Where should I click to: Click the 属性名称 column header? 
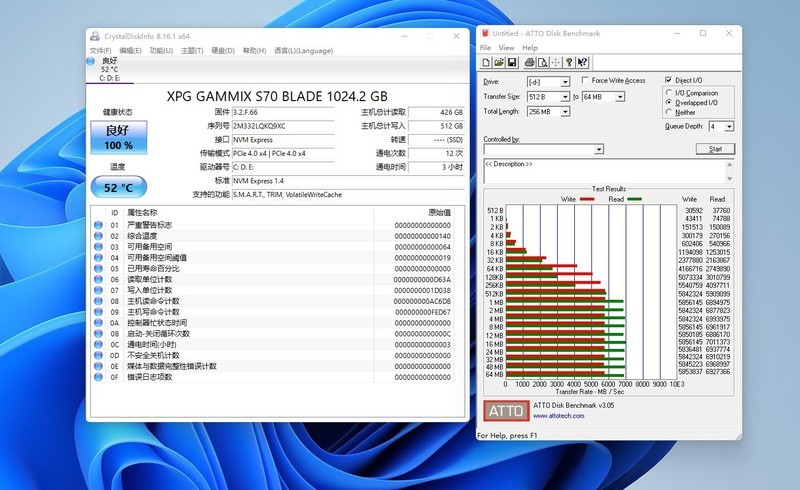pos(142,212)
